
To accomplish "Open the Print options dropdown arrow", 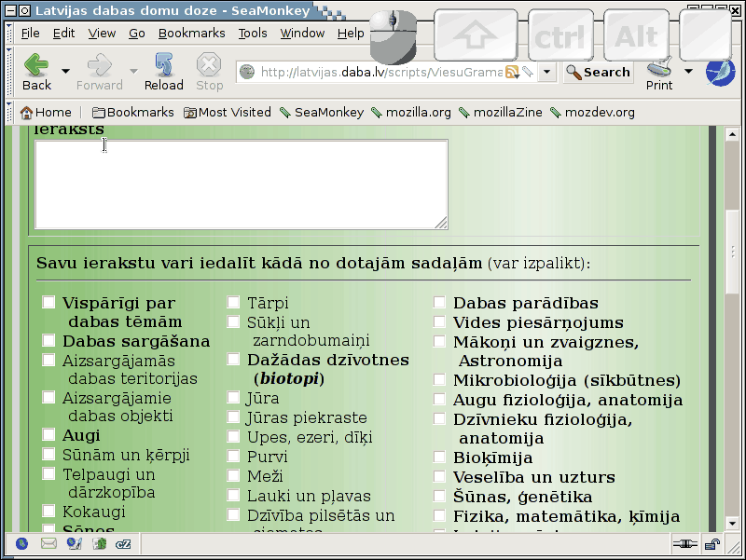I will [x=688, y=72].
